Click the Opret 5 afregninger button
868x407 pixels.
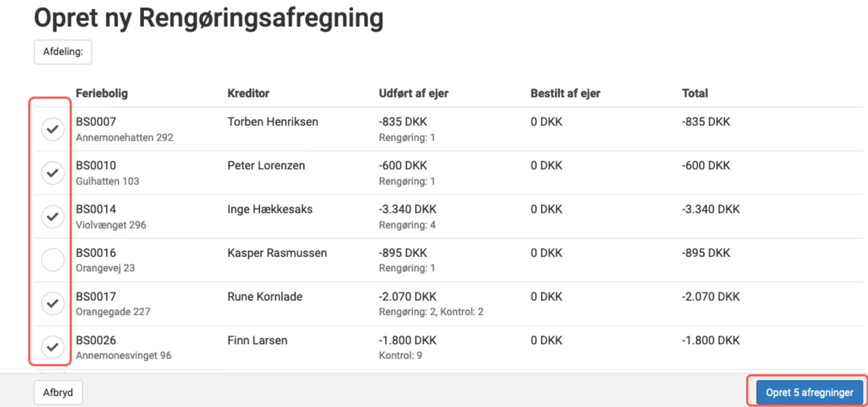click(x=806, y=392)
